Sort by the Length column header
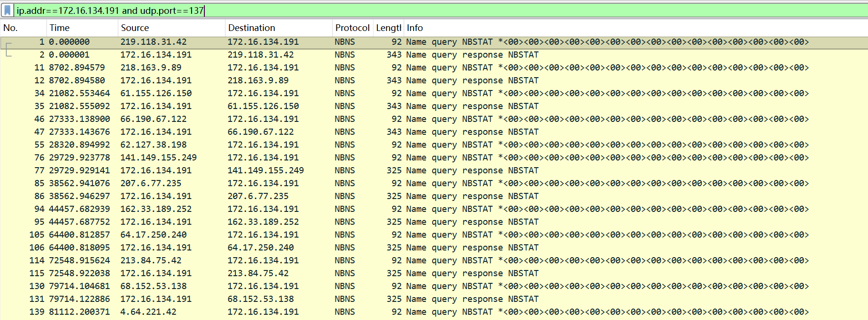This screenshot has width=868, height=320. 388,28
